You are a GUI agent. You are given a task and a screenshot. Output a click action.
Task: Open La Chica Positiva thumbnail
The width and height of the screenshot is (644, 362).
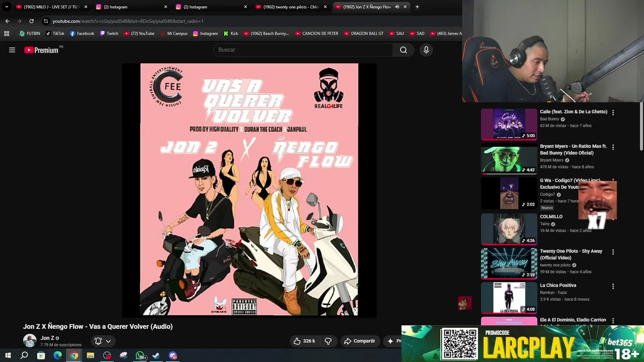click(x=509, y=298)
